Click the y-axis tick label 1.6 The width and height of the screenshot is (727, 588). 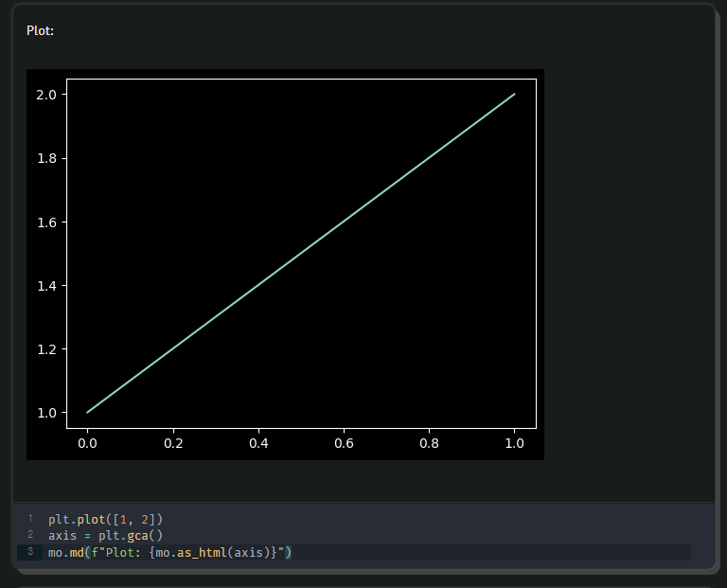click(x=46, y=223)
